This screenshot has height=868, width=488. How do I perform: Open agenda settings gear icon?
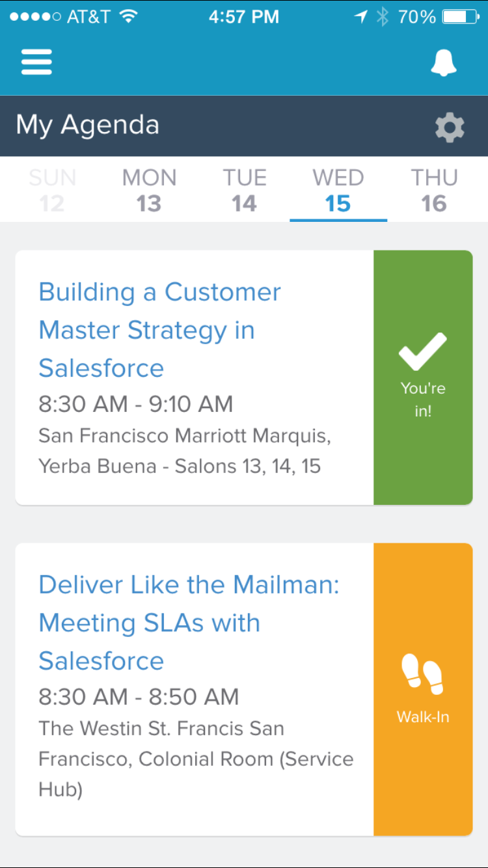pyautogui.click(x=450, y=127)
